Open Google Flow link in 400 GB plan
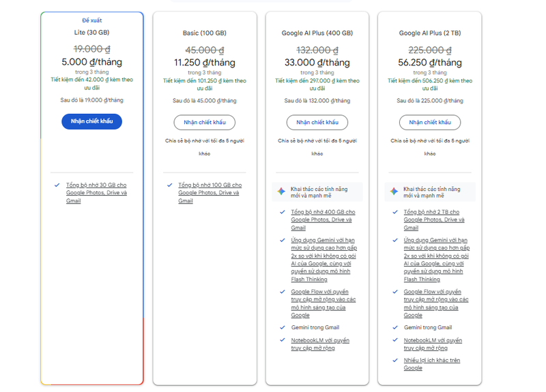This screenshot has height=392, width=546. [x=323, y=303]
